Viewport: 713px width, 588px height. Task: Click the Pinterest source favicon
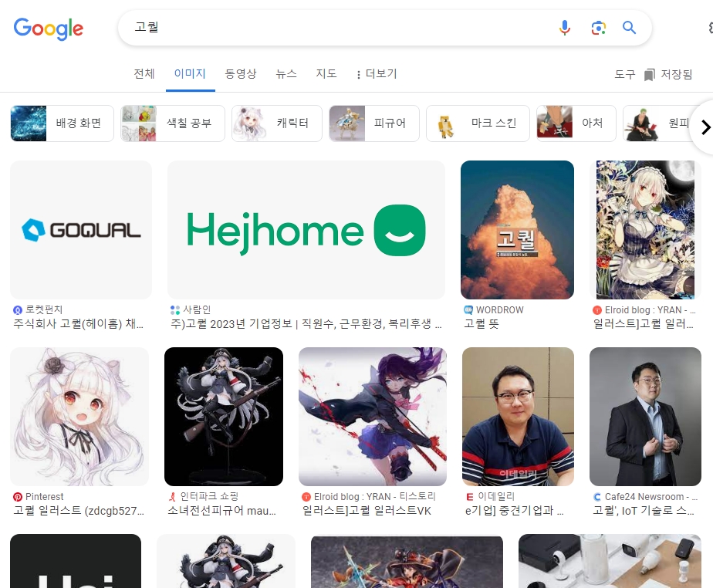point(18,497)
